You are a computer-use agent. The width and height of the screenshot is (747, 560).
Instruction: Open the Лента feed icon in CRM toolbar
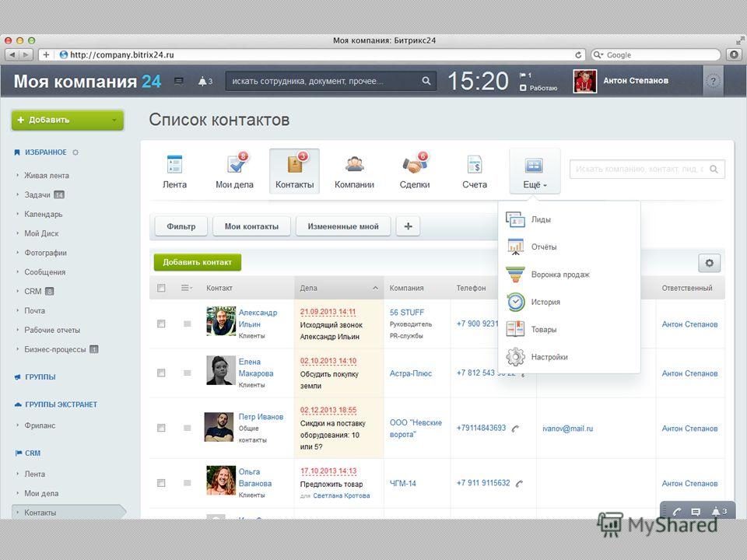click(x=174, y=171)
